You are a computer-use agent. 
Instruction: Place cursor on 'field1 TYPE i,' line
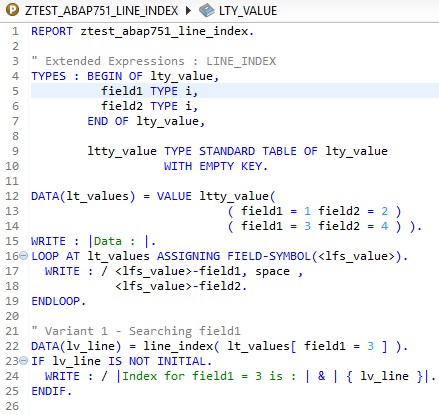click(150, 91)
